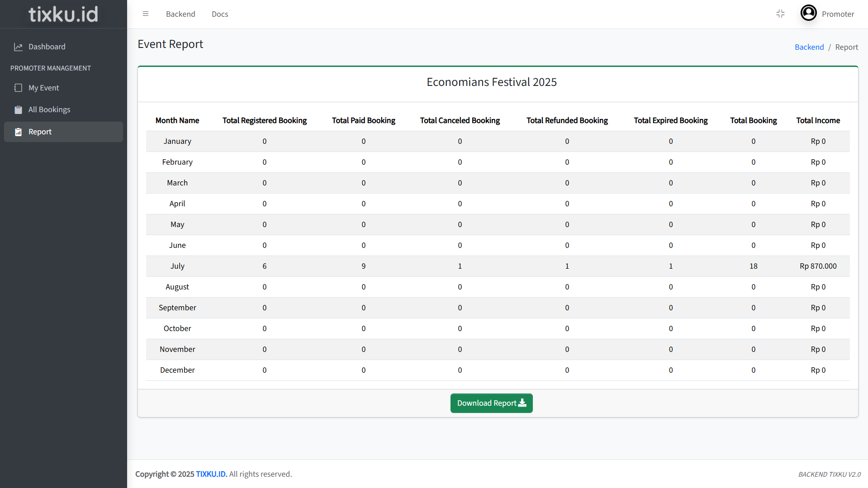Go to the All Bookings page
This screenshot has width=868, height=488.
coord(49,110)
